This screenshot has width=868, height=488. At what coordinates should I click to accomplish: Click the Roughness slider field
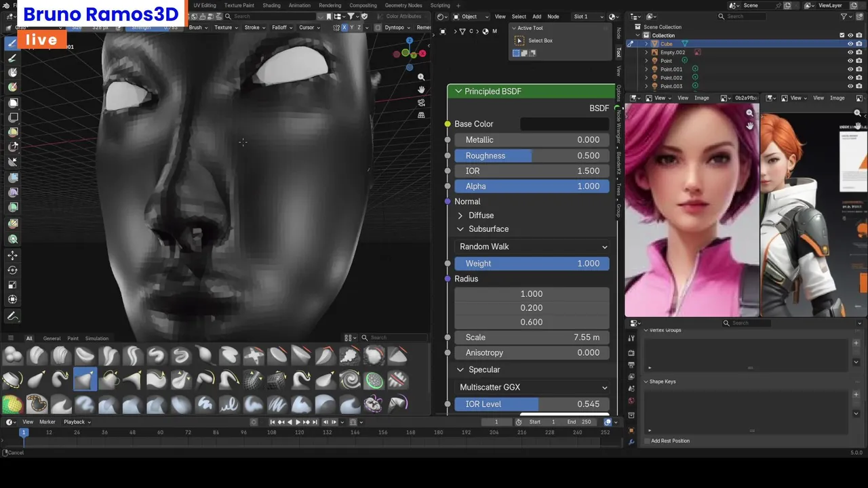tap(532, 156)
